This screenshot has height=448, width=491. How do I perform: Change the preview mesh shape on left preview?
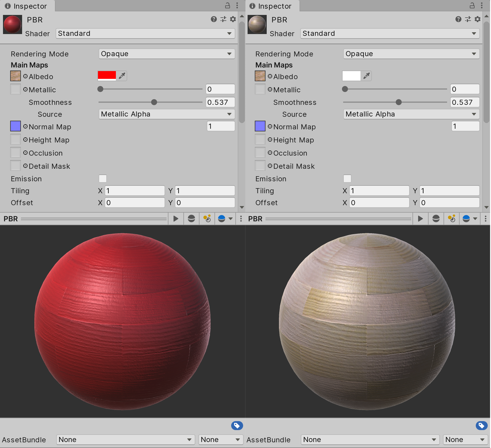click(x=191, y=219)
